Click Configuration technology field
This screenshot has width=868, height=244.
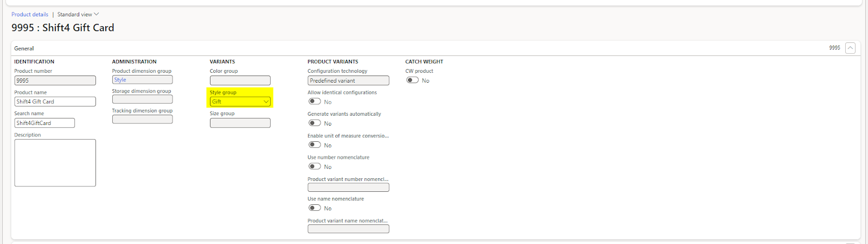click(348, 80)
